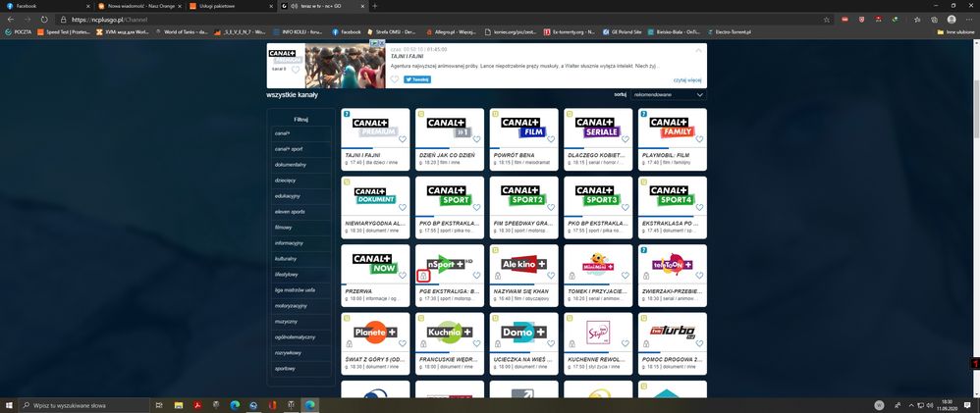980x413 pixels.
Task: Click lock icon on Ale kino+ tile
Action: point(497,277)
